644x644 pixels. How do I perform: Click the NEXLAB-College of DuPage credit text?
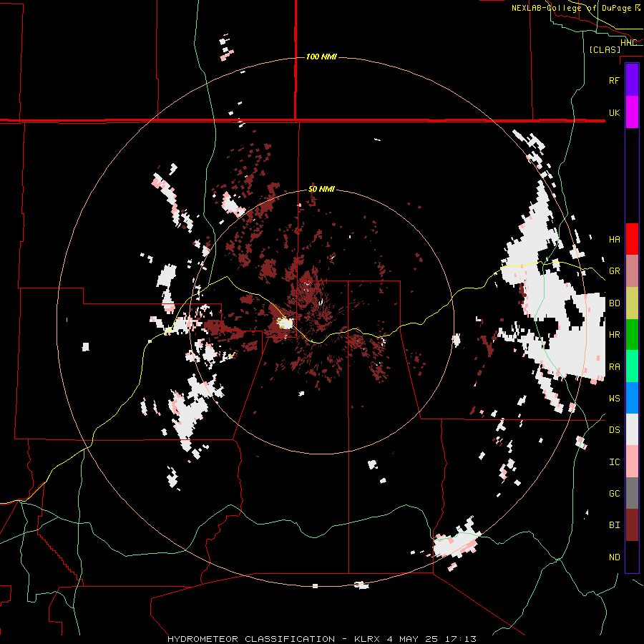pyautogui.click(x=576, y=8)
